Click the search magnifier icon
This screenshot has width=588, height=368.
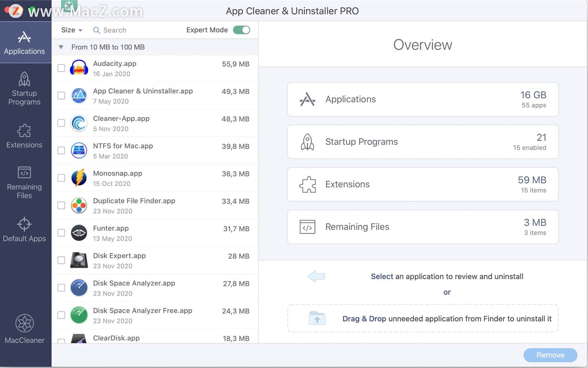pos(96,30)
